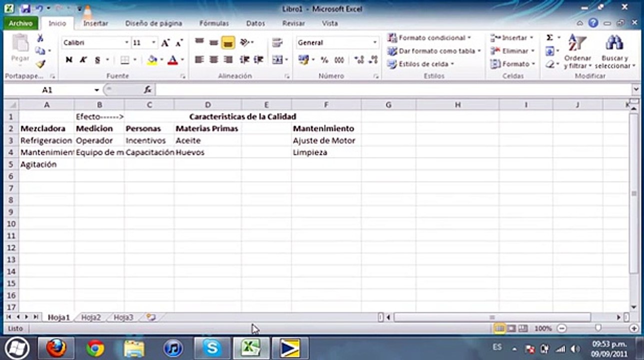
Task: Open the Calibri font name dropdown
Action: pos(126,43)
